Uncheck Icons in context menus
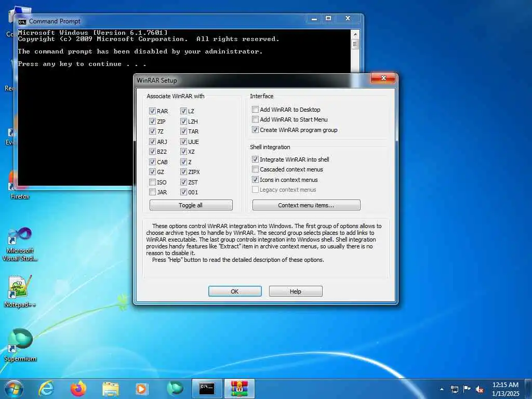 coord(255,179)
